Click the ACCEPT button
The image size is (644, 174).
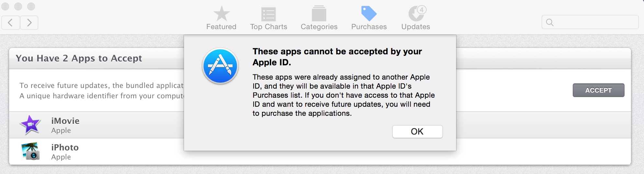[x=598, y=90]
